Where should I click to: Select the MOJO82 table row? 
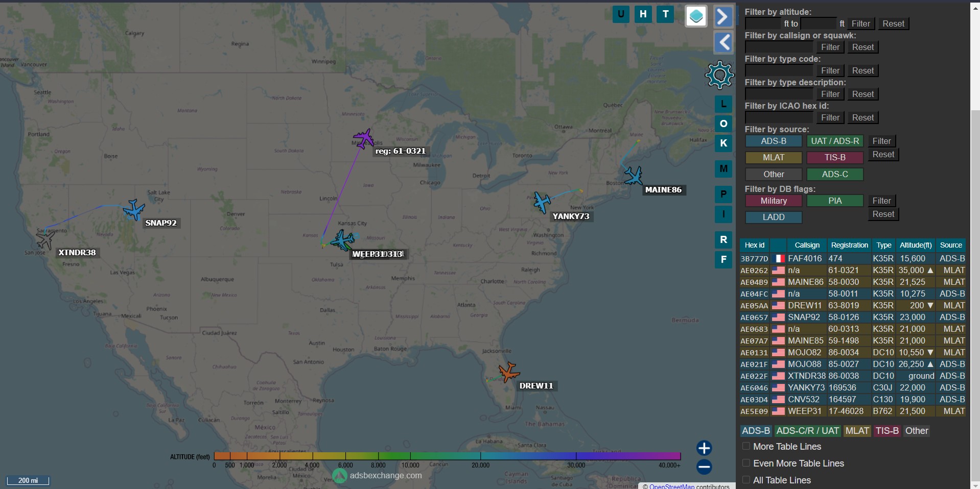click(852, 353)
